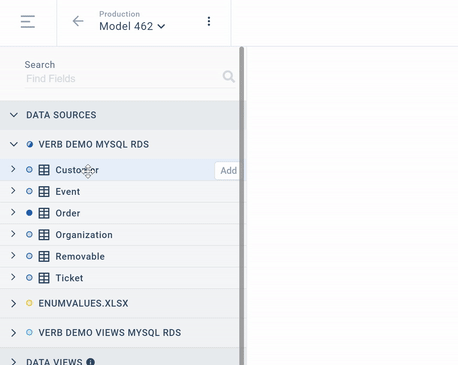Collapse the DATA SOURCES section
The width and height of the screenshot is (458, 365).
tap(14, 115)
